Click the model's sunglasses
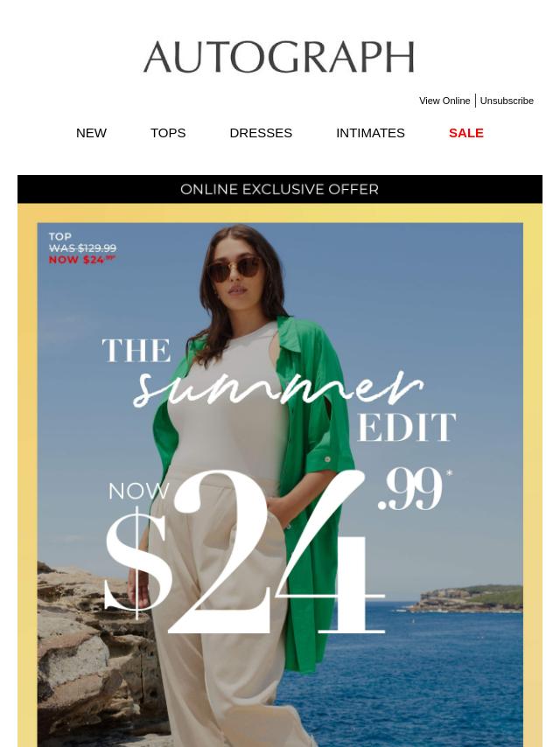The width and height of the screenshot is (560, 747). coord(236,269)
